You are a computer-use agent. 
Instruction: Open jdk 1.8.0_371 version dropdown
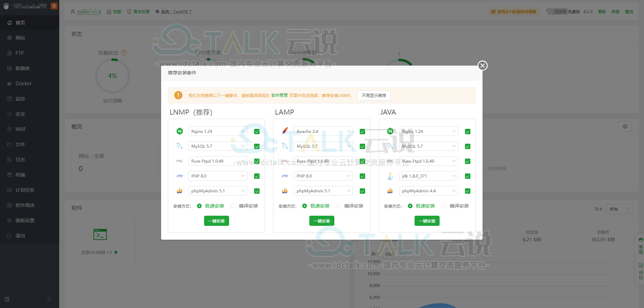428,176
